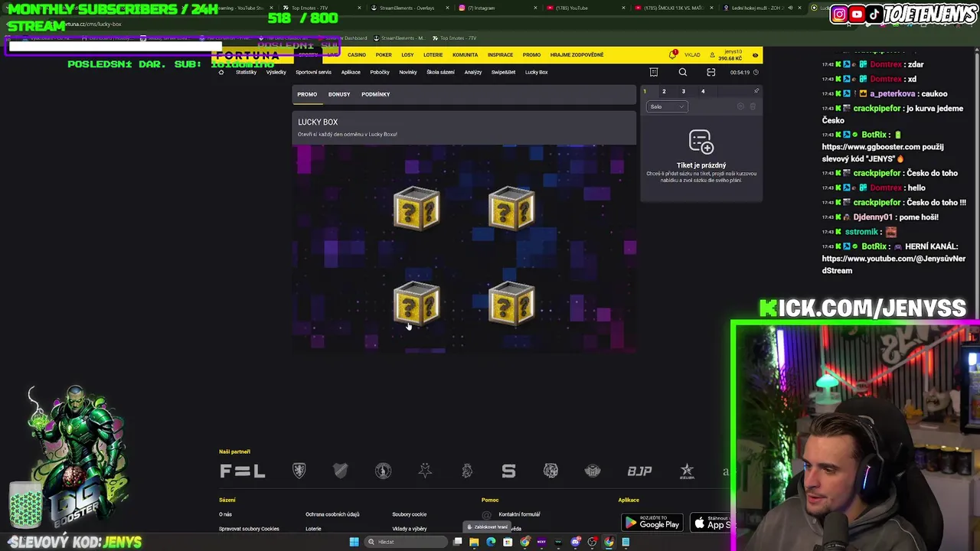The width and height of the screenshot is (980, 551).
Task: Switch to the PODMÍNKY tab
Action: (376, 94)
